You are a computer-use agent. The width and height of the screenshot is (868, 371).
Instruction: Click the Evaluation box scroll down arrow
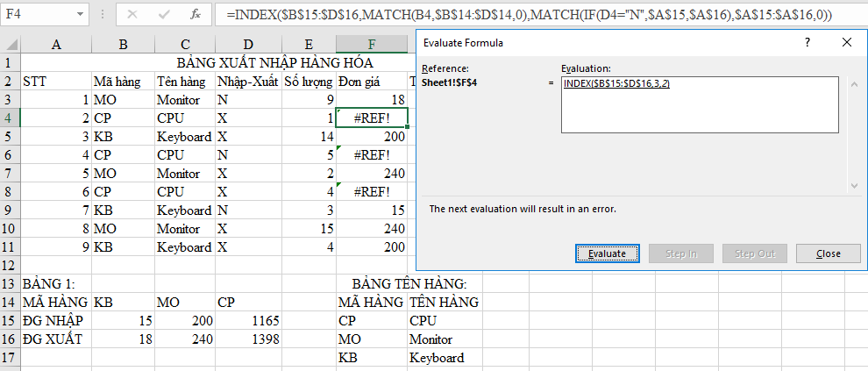[x=854, y=186]
